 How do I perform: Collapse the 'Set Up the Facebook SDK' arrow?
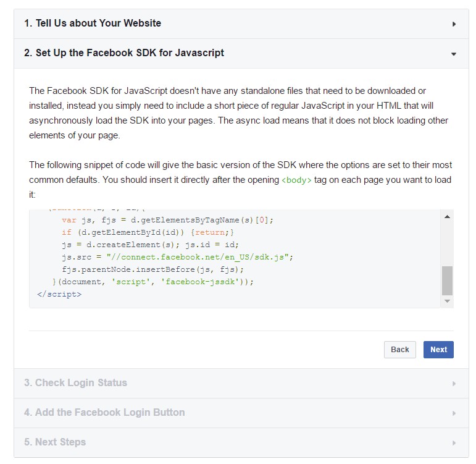pos(454,54)
